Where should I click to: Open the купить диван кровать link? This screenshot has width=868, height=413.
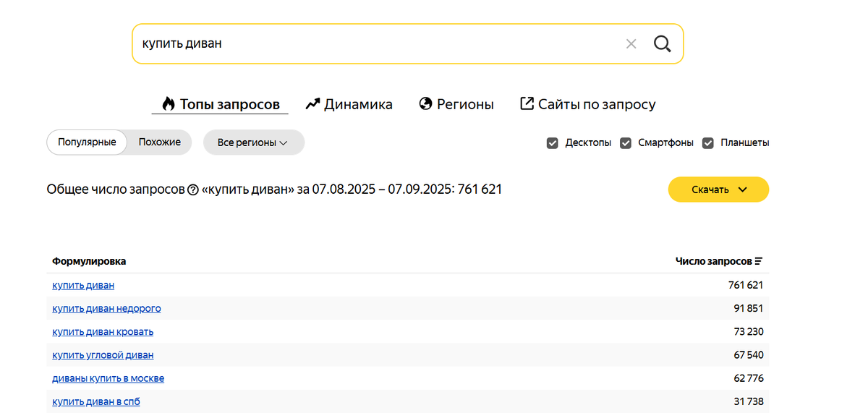click(103, 331)
